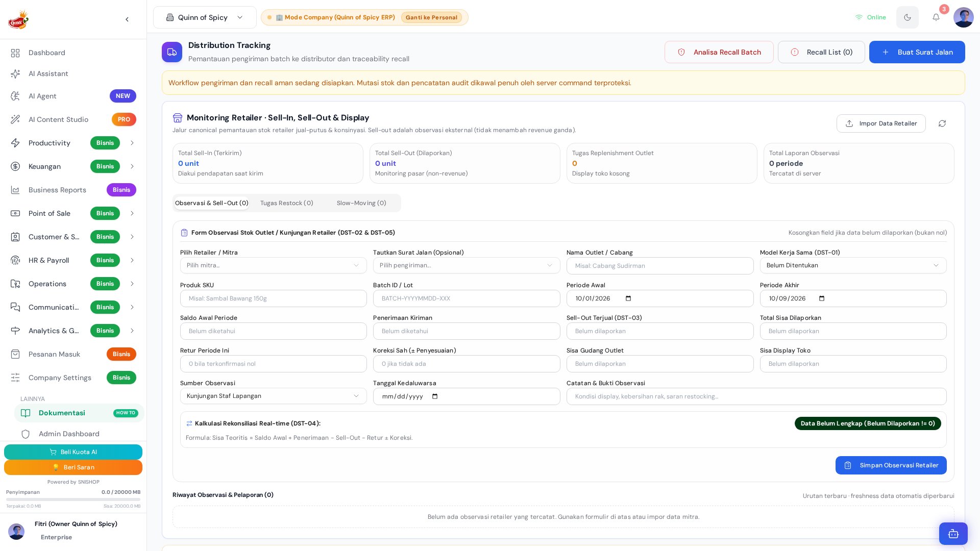
Task: Open the calendar picker for Periode Awal
Action: [628, 298]
